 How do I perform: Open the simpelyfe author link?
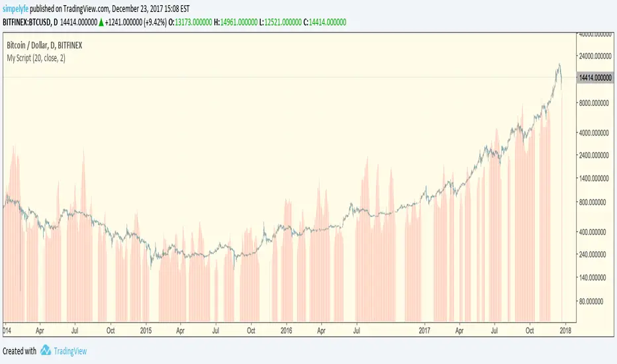tap(15, 9)
